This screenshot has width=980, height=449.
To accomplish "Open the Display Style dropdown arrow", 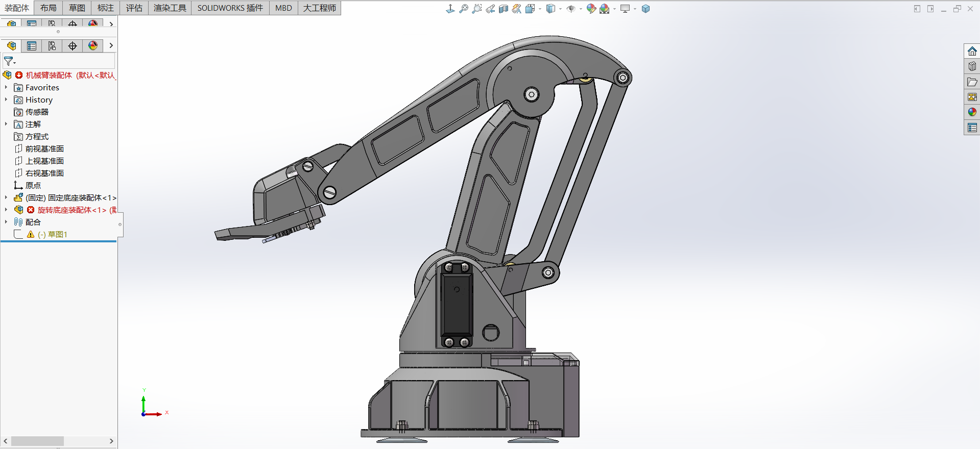I will point(560,9).
